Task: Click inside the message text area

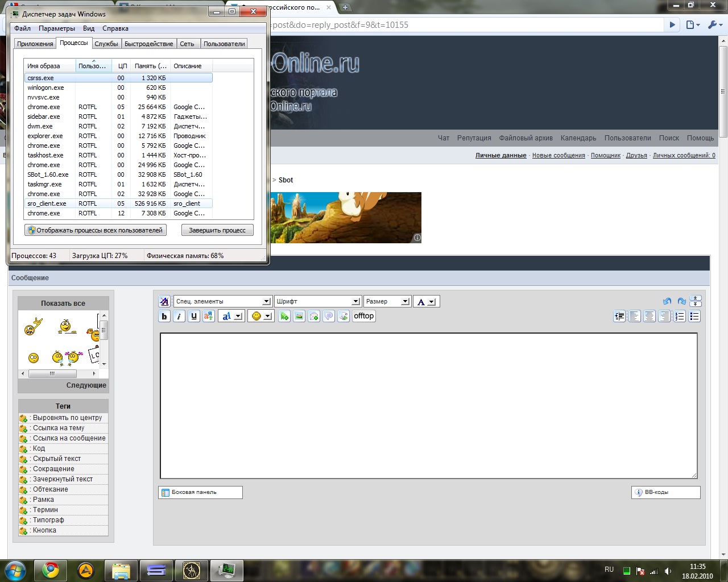Action: click(429, 406)
